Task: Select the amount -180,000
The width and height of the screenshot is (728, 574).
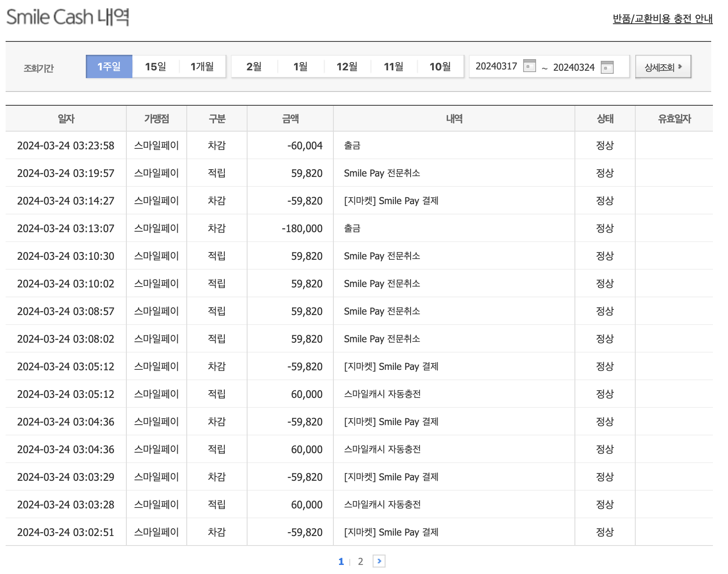Action: [302, 228]
